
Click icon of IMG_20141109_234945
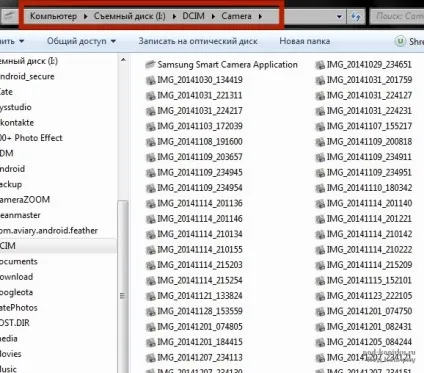tap(151, 172)
